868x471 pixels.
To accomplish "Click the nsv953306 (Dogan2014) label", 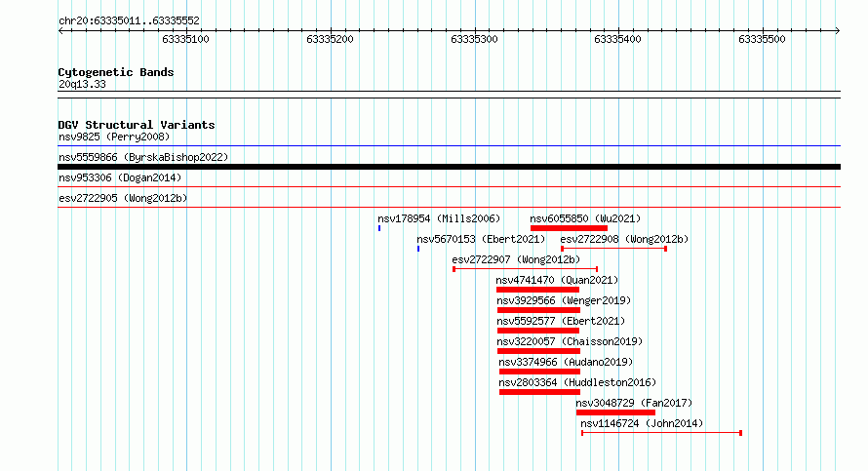I will 120,177.
